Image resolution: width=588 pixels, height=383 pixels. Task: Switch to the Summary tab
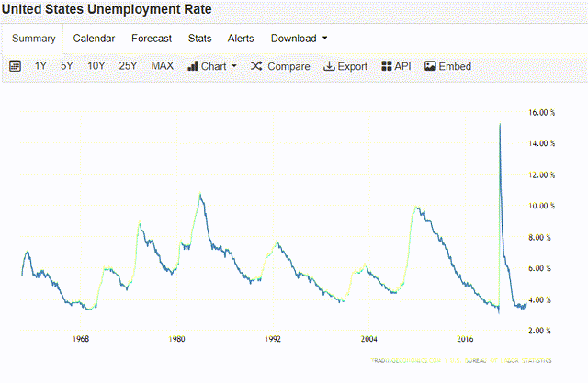pos(33,39)
